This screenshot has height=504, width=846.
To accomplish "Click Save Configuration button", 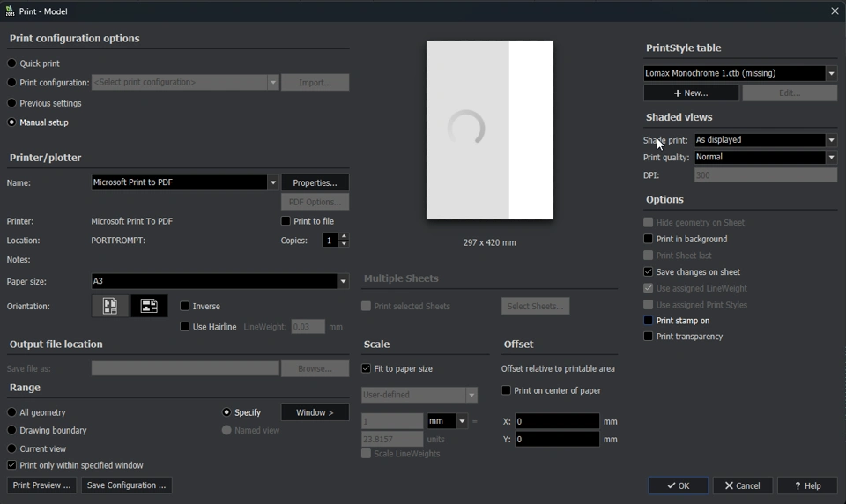I will point(126,485).
